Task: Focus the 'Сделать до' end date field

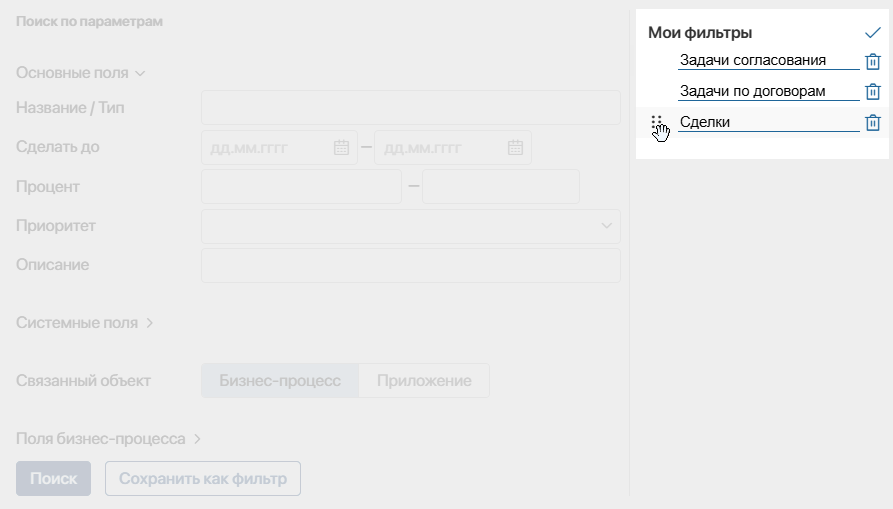Action: pyautogui.click(x=453, y=147)
